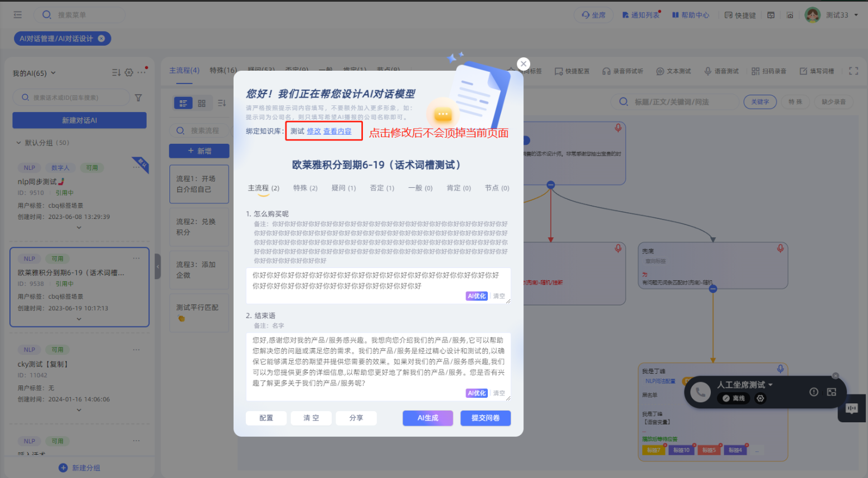Image resolution: width=868 pixels, height=478 pixels.
Task: Collapse the 默认分组 group
Action: pos(18,143)
